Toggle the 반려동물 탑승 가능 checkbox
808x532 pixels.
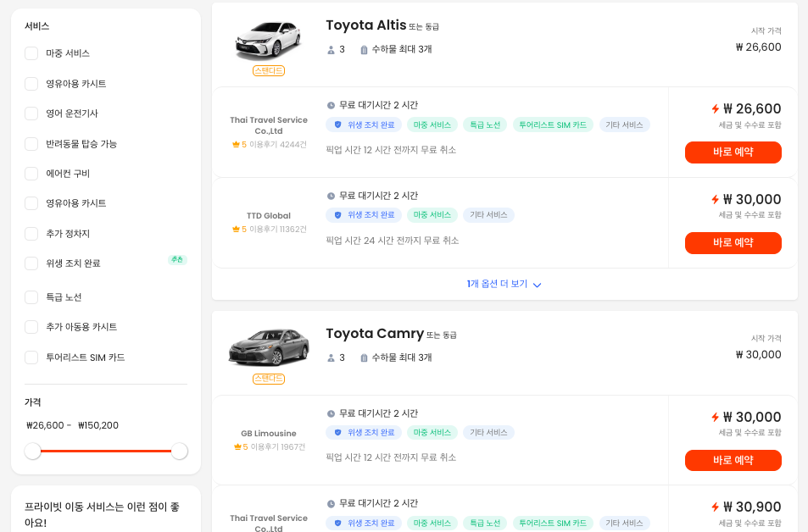point(31,144)
